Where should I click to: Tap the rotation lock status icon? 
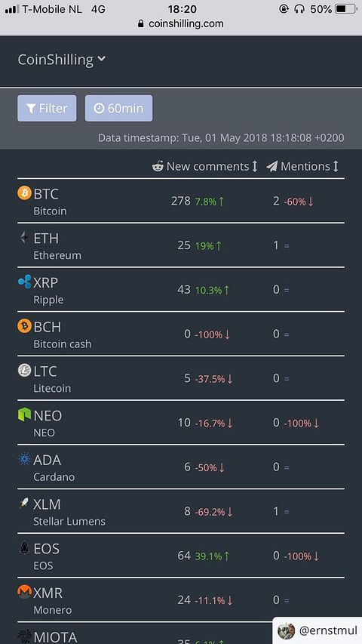click(x=284, y=8)
